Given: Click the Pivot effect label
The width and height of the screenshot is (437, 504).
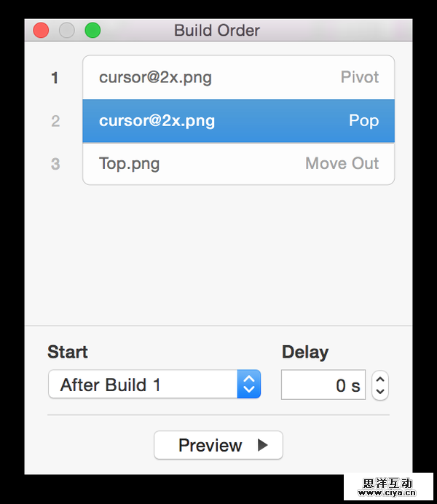Looking at the screenshot, I should pyautogui.click(x=360, y=77).
